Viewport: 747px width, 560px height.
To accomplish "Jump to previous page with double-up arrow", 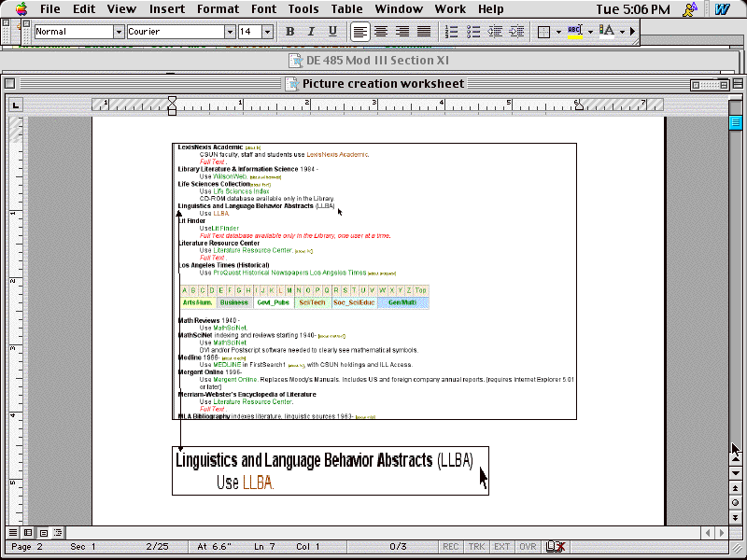I will (x=735, y=488).
